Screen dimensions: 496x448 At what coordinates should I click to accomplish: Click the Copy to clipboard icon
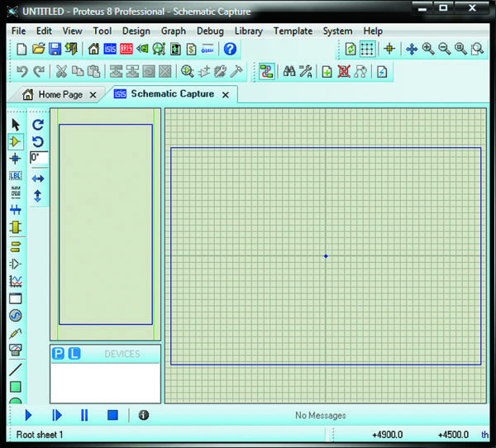pos(78,72)
